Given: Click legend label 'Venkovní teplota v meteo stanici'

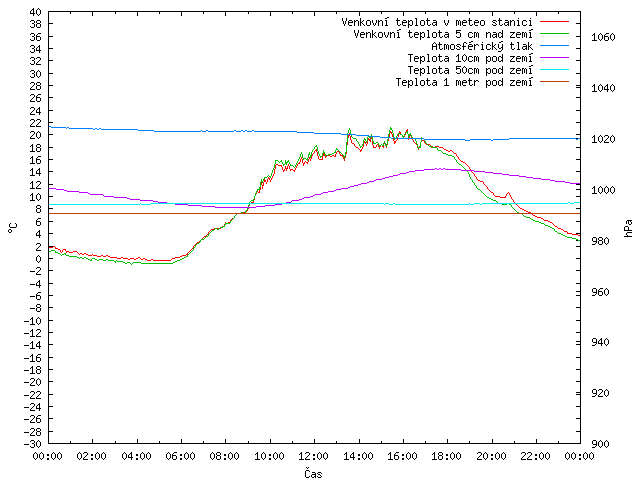Looking at the screenshot, I should pyautogui.click(x=437, y=22).
